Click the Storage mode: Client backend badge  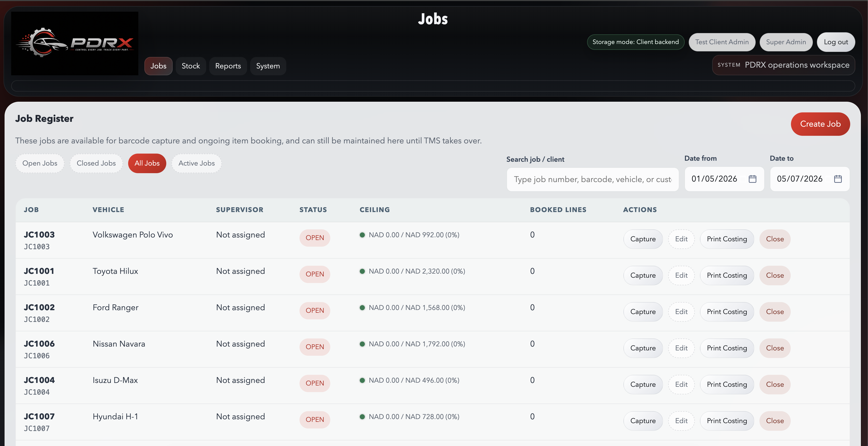(x=636, y=42)
